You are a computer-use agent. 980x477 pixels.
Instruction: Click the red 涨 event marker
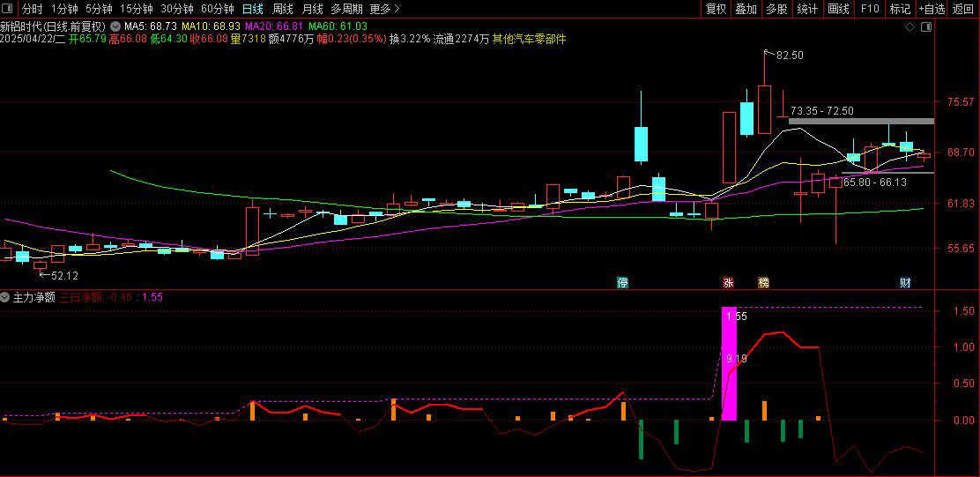[x=727, y=282]
